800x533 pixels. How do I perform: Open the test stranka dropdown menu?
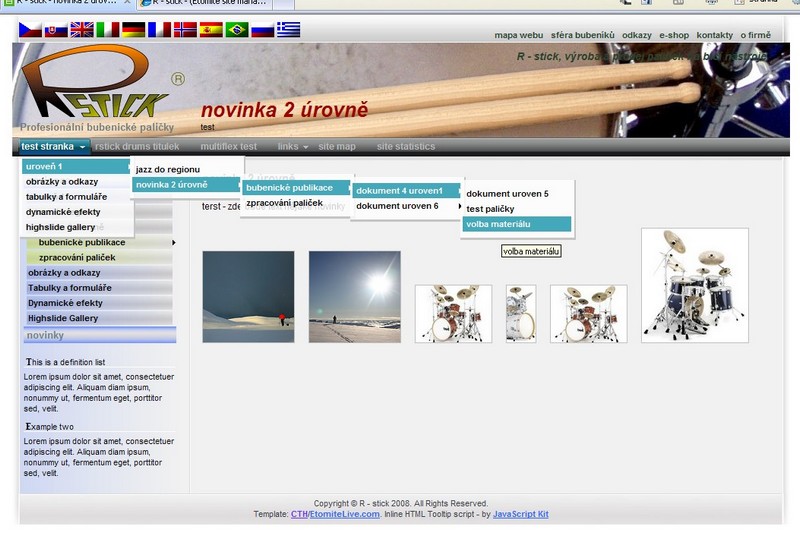click(54, 146)
